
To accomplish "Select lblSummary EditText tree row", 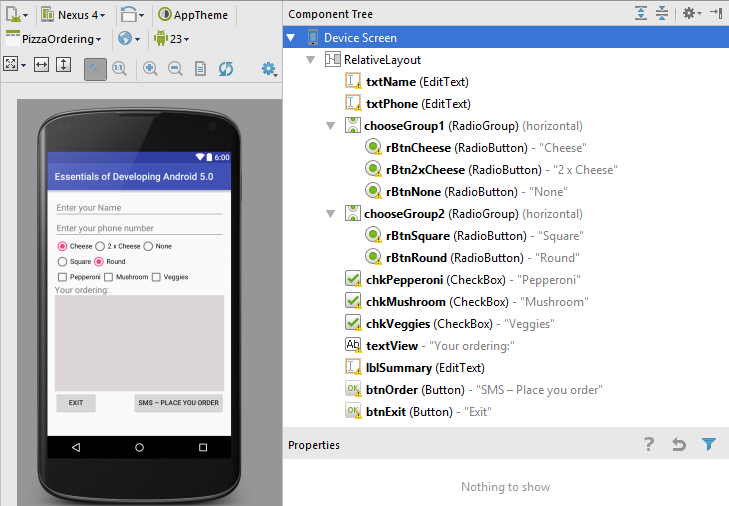I will [x=415, y=368].
